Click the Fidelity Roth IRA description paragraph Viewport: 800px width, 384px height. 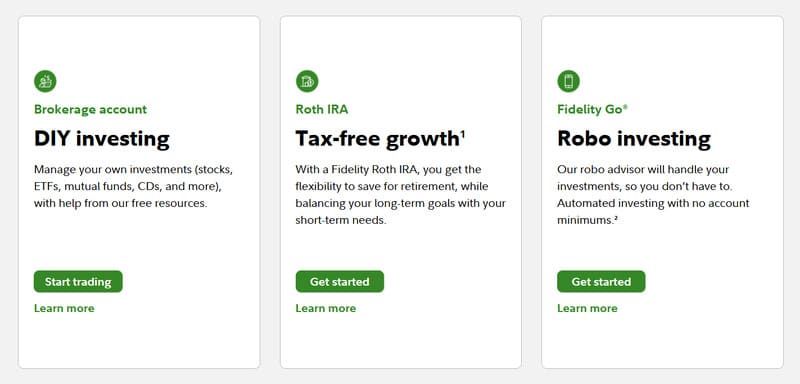pyautogui.click(x=401, y=194)
